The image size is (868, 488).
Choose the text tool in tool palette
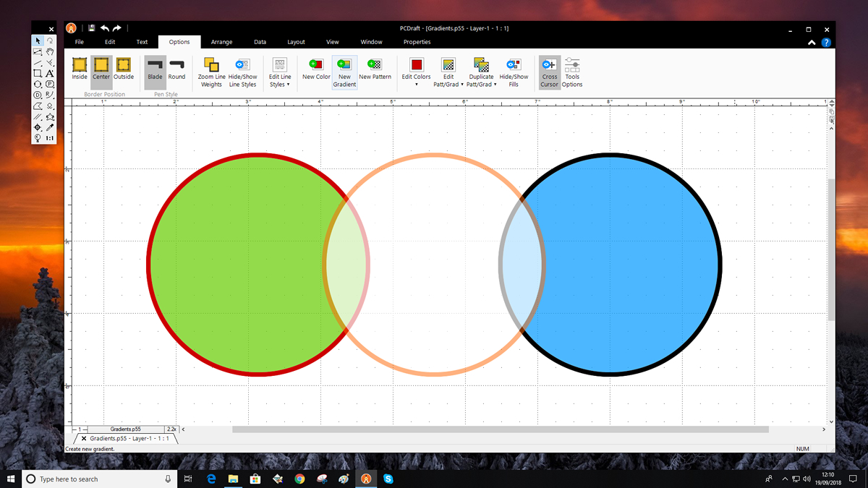click(x=50, y=73)
